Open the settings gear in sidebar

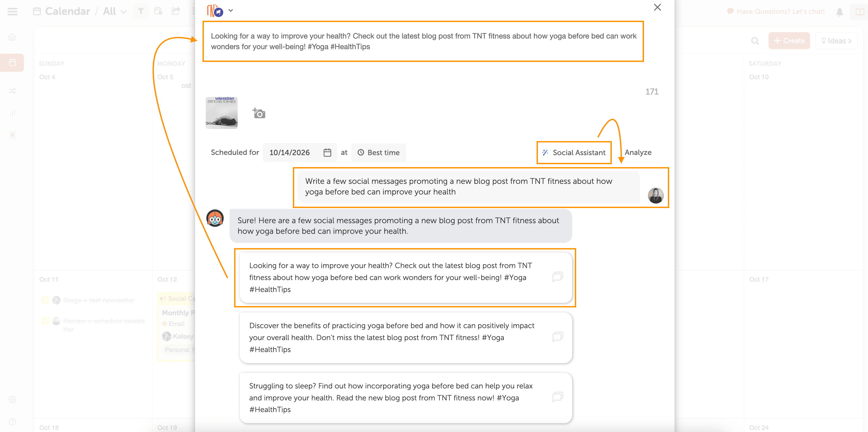[x=12, y=399]
